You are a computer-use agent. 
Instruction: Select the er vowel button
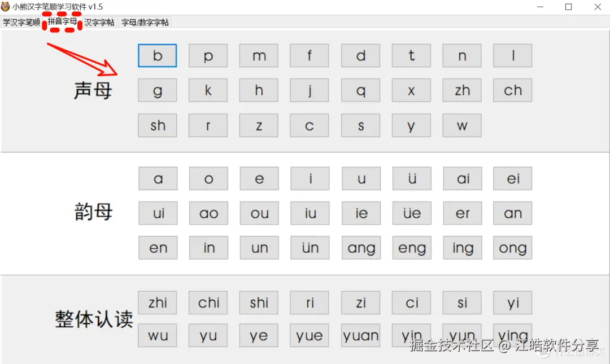click(x=463, y=213)
